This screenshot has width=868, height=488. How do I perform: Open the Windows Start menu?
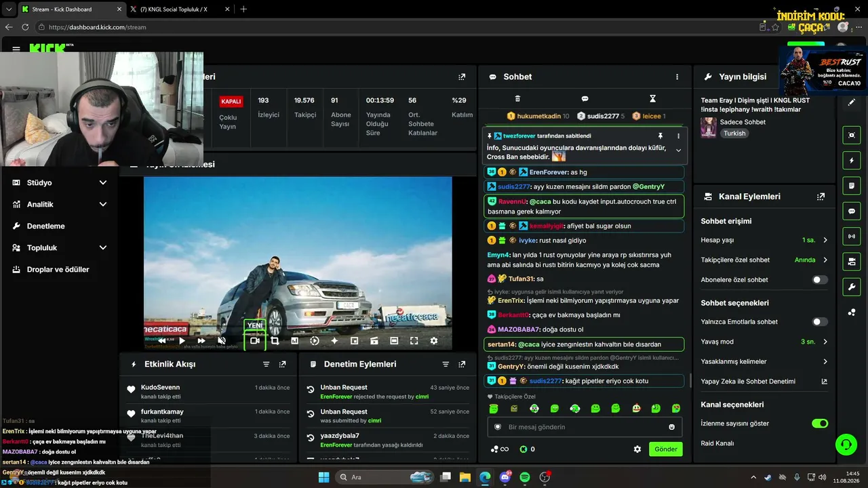pyautogui.click(x=323, y=477)
